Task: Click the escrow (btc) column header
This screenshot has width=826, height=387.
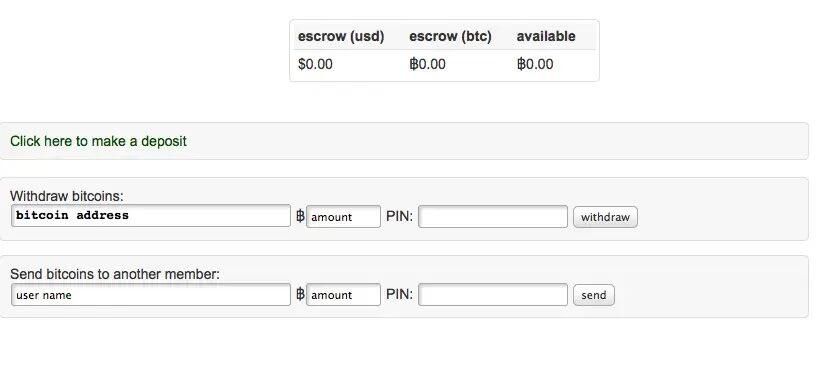Action: click(x=450, y=36)
